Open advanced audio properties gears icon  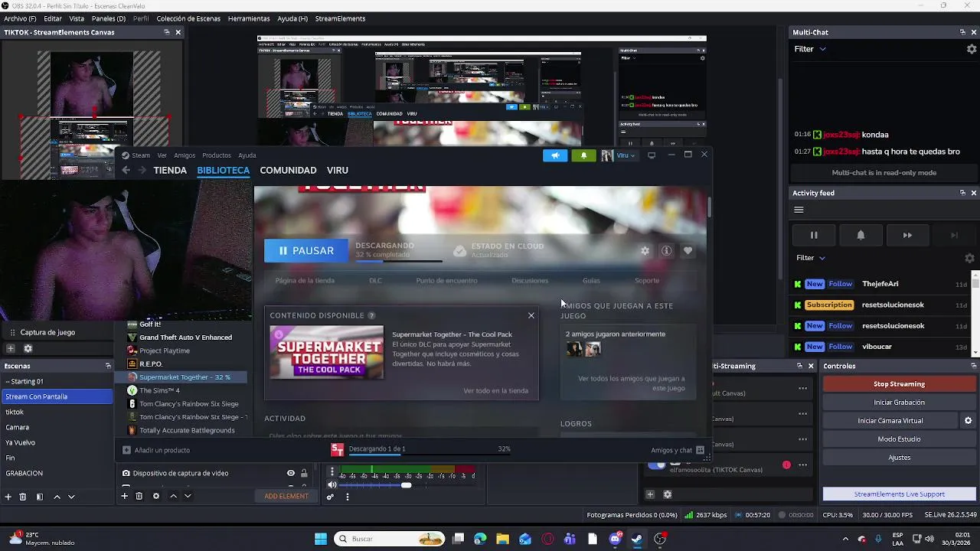click(330, 497)
